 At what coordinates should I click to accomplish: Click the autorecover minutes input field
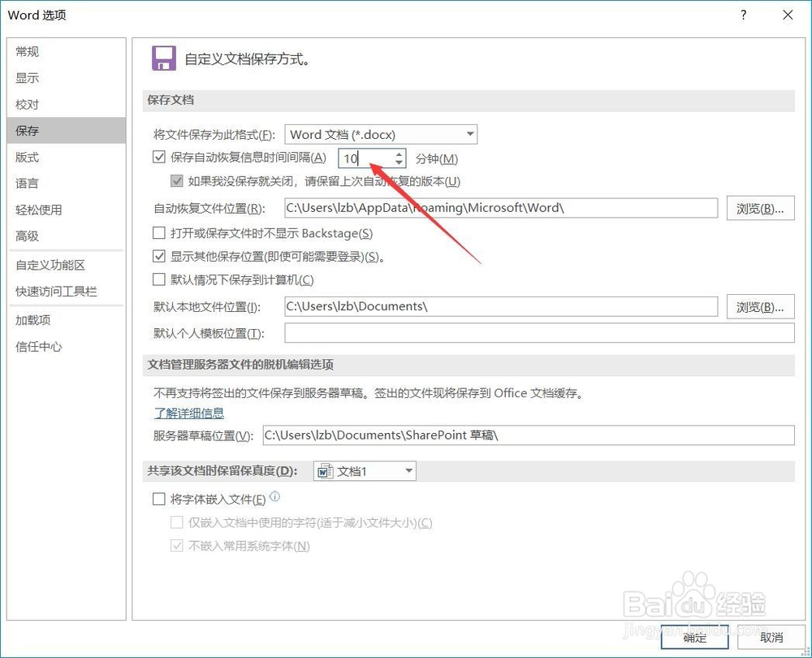367,158
